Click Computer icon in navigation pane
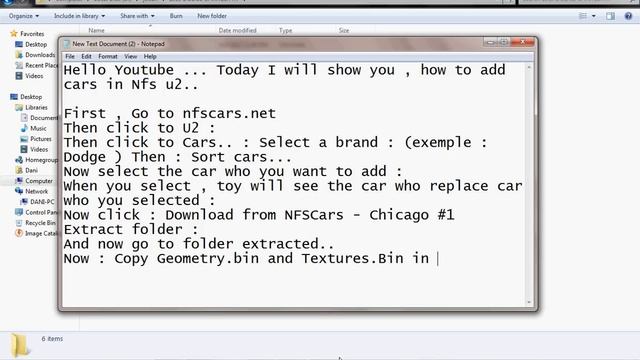 [19, 181]
